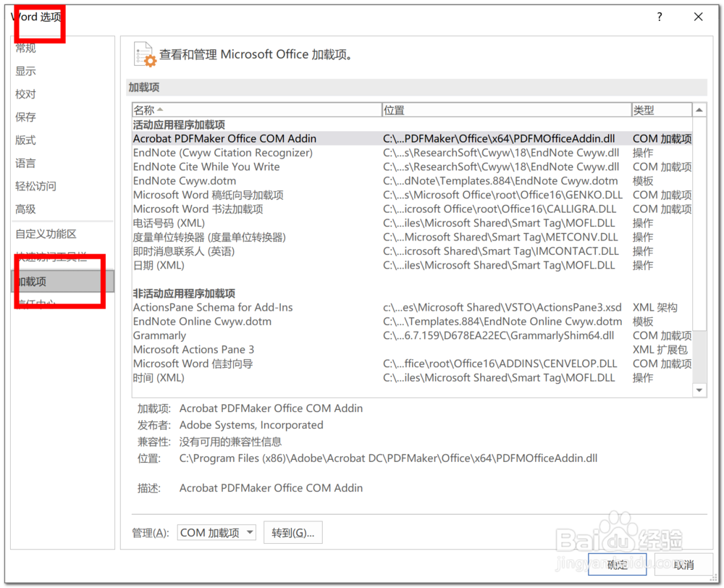Click the full PDFMOfficeAddin.dll path detail
This screenshot has height=588, width=724.
(x=388, y=458)
